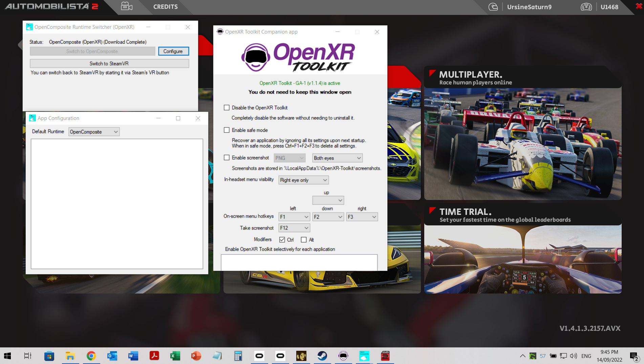This screenshot has height=364, width=644.
Task: Open Excel from taskbar
Action: (175, 356)
